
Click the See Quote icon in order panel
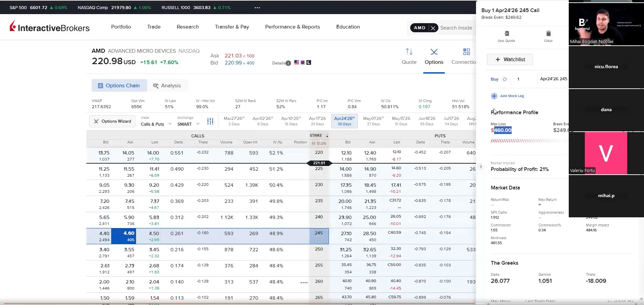tap(506, 33)
